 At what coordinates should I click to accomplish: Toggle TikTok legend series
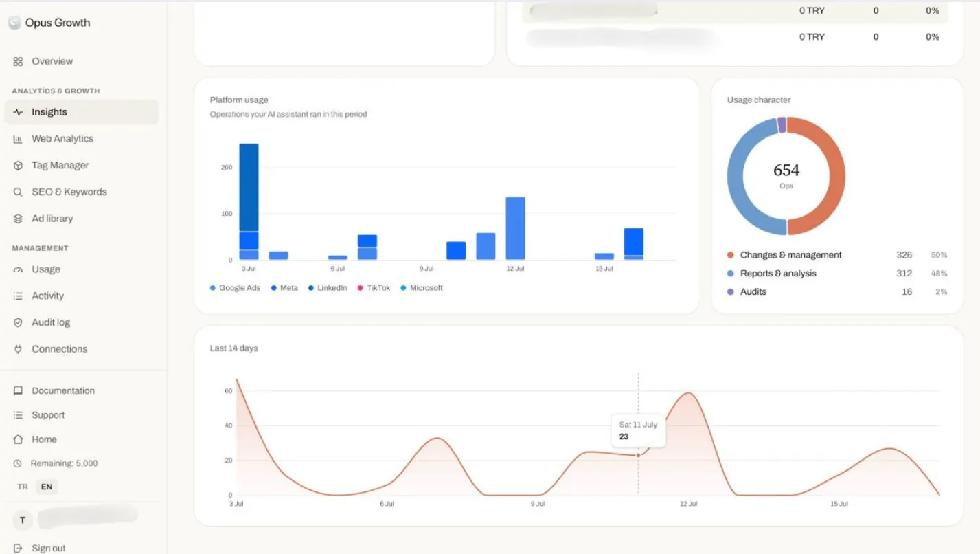374,288
